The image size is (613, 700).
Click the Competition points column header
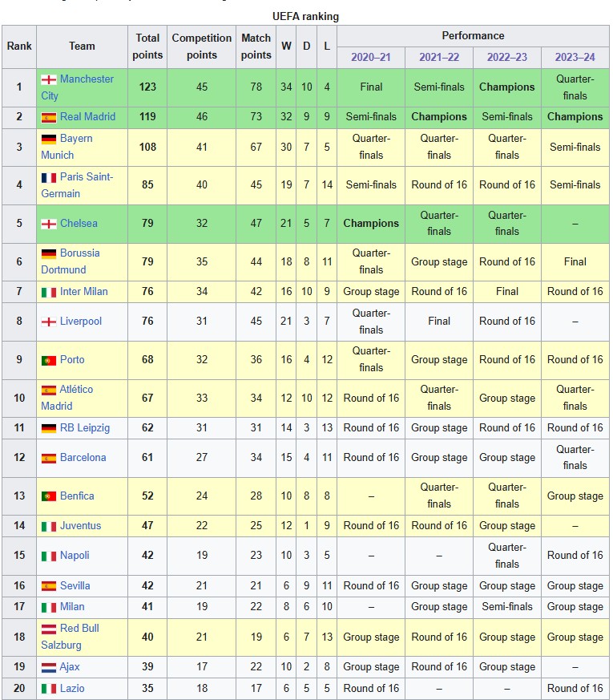(x=202, y=47)
